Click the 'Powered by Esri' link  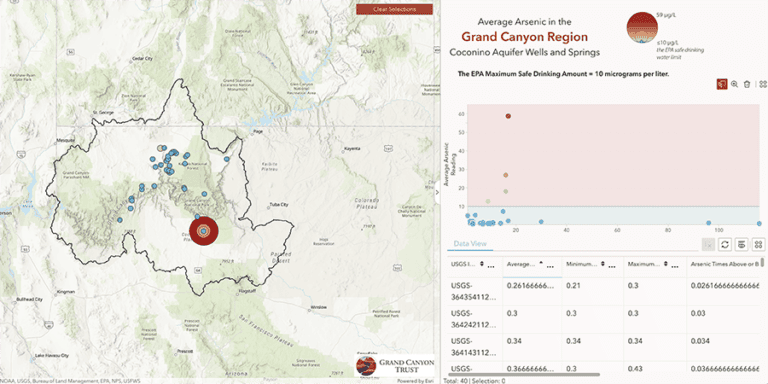[414, 381]
